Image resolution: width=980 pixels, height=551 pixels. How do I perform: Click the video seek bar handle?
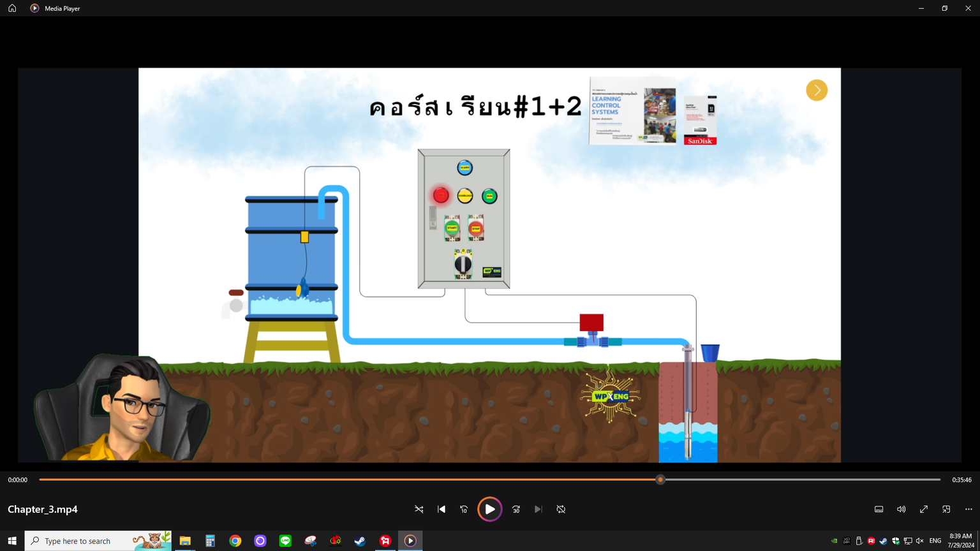[x=660, y=480]
